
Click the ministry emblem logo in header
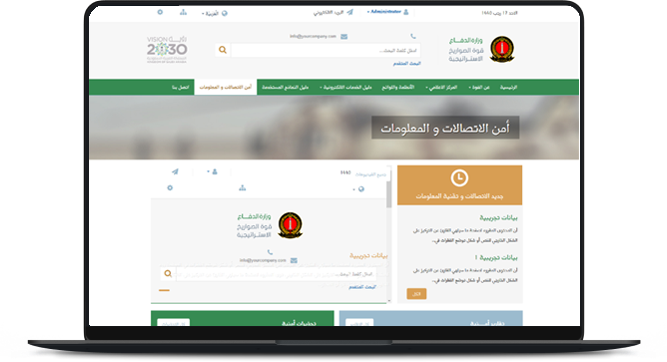[x=502, y=49]
